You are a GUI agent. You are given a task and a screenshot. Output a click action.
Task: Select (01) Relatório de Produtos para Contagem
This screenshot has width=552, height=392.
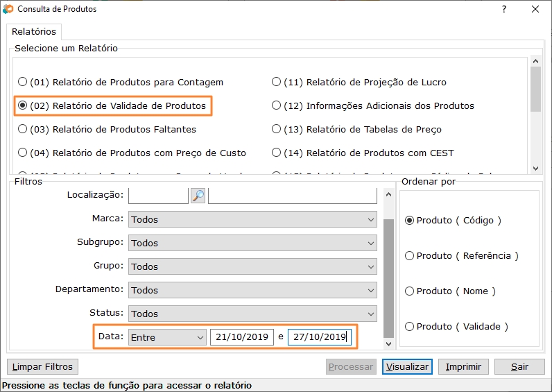[23, 82]
